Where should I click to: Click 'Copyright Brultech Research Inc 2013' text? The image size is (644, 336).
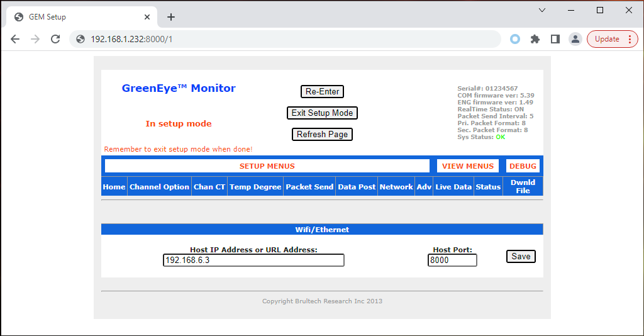point(323,301)
